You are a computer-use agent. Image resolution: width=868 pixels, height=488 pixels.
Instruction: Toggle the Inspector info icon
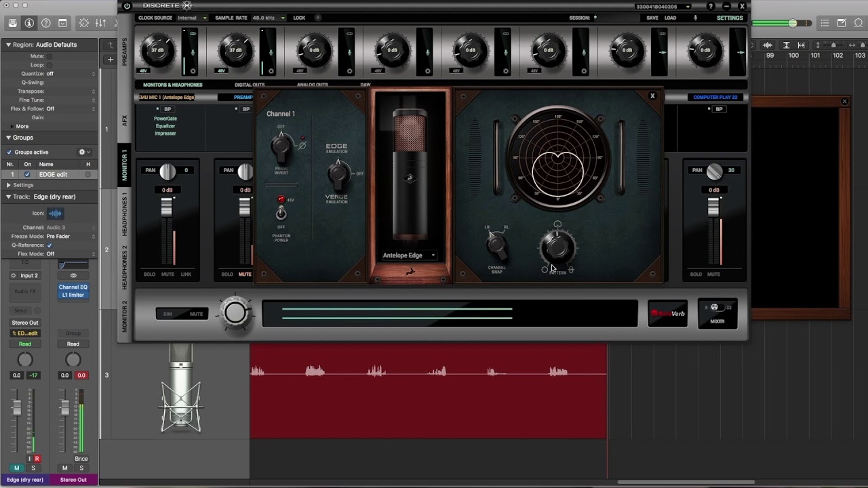[29, 23]
